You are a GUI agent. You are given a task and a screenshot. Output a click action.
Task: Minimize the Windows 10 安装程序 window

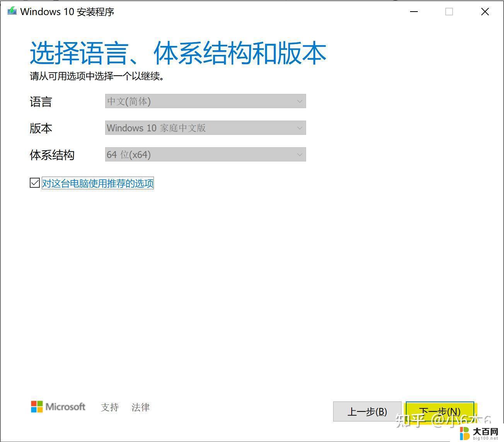(414, 12)
